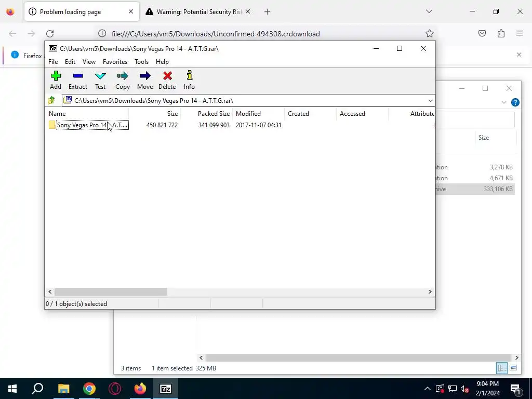This screenshot has height=399, width=532.
Task: Open the Firefox hamburger application menu
Action: pos(520,33)
